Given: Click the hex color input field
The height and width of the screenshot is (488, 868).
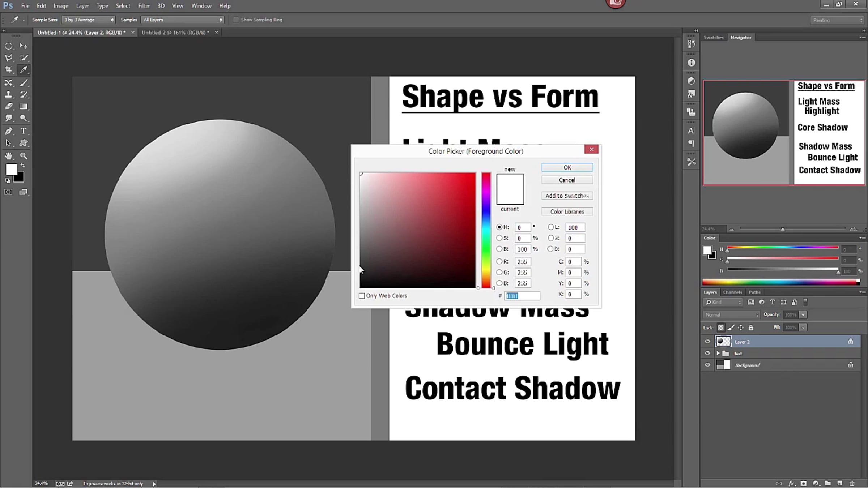Looking at the screenshot, I should 522,296.
